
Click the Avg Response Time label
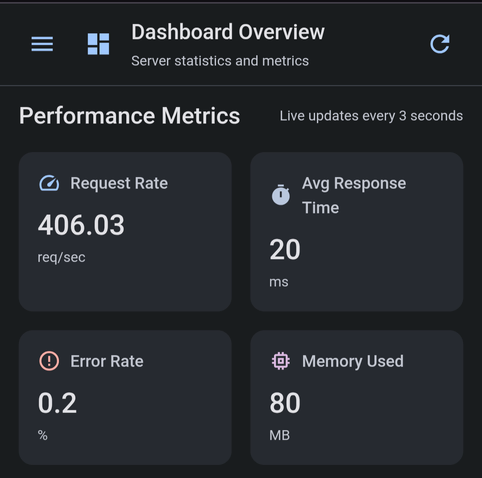(354, 195)
